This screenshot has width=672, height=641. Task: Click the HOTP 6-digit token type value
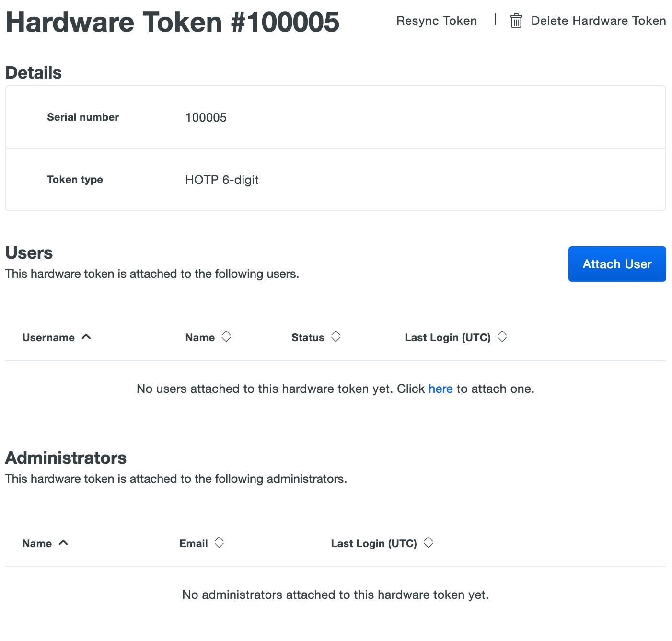tap(222, 180)
